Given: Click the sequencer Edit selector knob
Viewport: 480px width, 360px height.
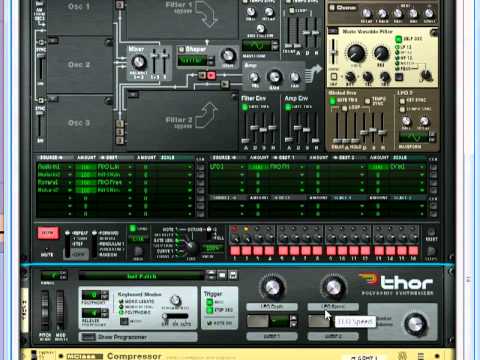Looking at the screenshot, I should 191,246.
